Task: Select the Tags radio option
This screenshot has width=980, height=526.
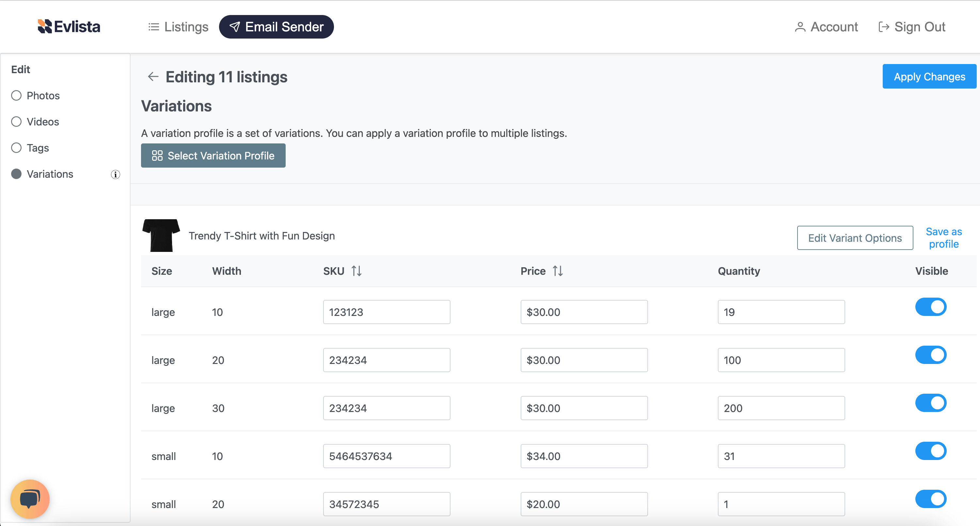Action: click(x=16, y=148)
